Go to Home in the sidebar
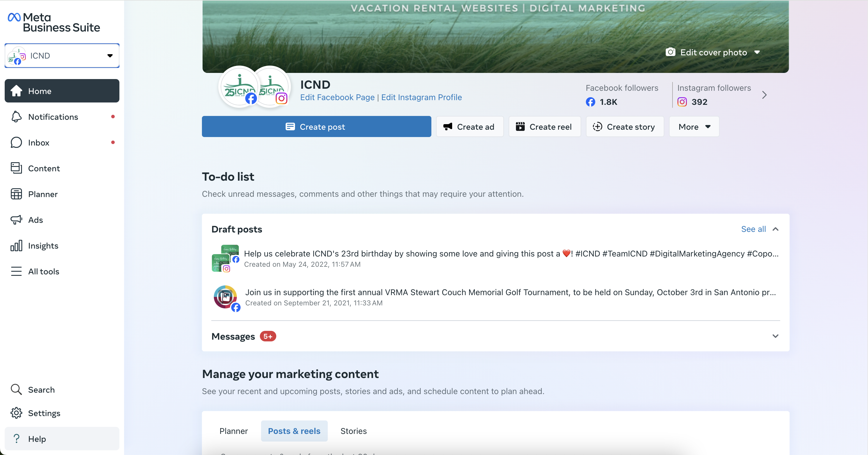868x455 pixels. tap(62, 91)
